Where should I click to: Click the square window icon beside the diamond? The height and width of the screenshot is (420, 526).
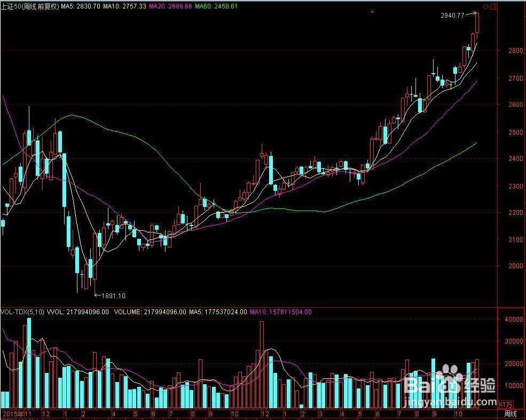tap(493, 6)
